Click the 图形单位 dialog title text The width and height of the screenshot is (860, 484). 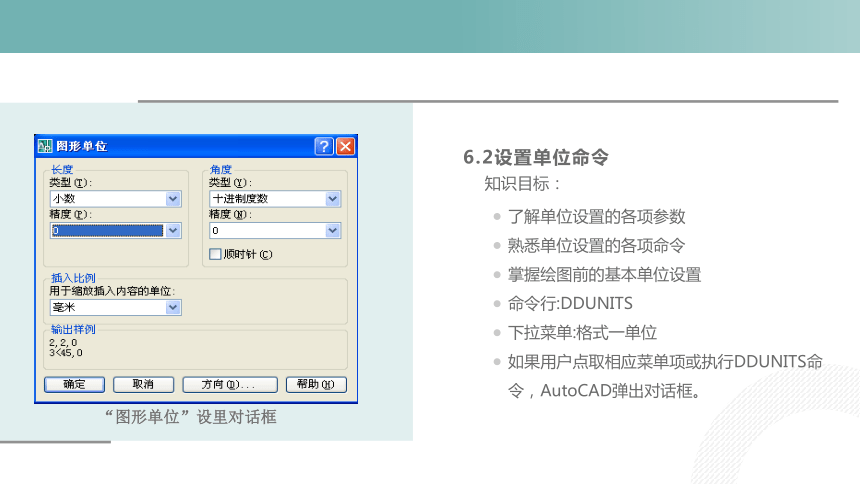[x=82, y=146]
